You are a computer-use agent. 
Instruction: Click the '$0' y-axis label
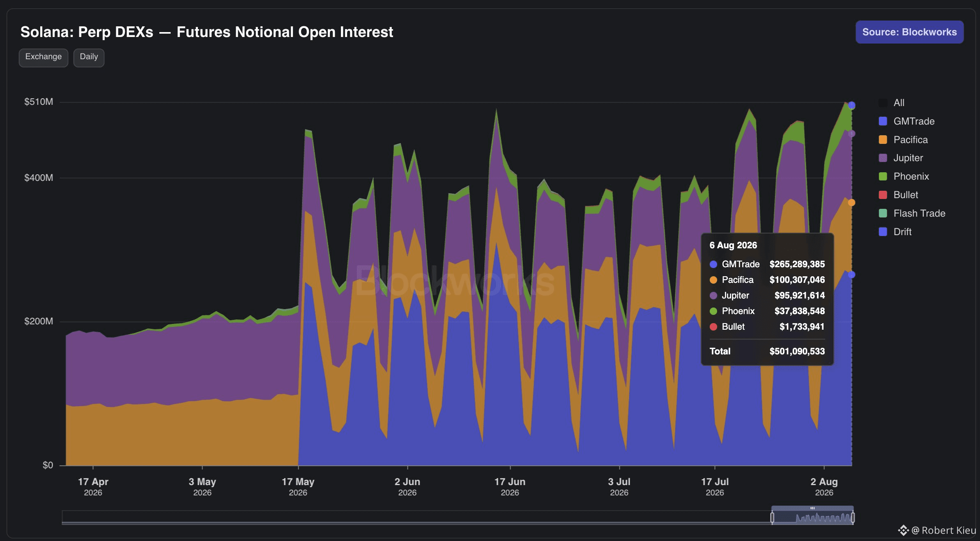tap(48, 465)
